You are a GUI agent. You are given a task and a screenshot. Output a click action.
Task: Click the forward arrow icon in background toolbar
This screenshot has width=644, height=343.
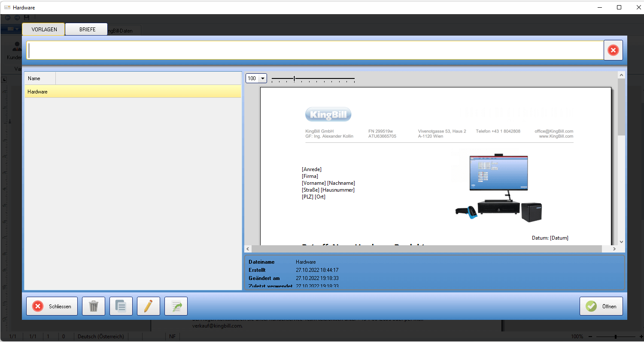[17, 18]
